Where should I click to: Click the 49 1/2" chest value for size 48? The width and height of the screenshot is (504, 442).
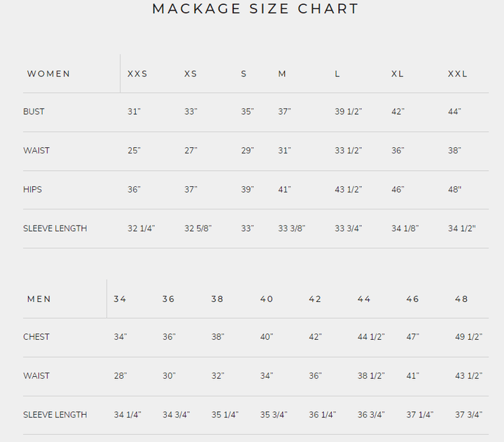pos(468,337)
